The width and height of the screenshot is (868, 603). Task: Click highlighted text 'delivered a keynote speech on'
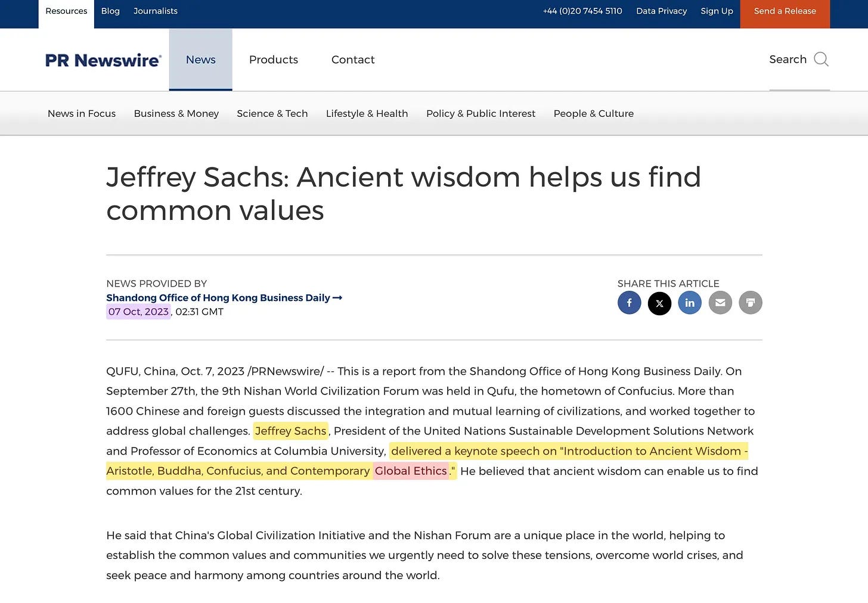tap(474, 451)
